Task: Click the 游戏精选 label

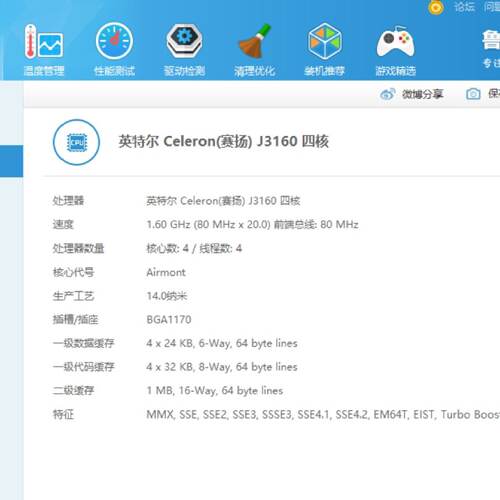Action: tap(396, 71)
